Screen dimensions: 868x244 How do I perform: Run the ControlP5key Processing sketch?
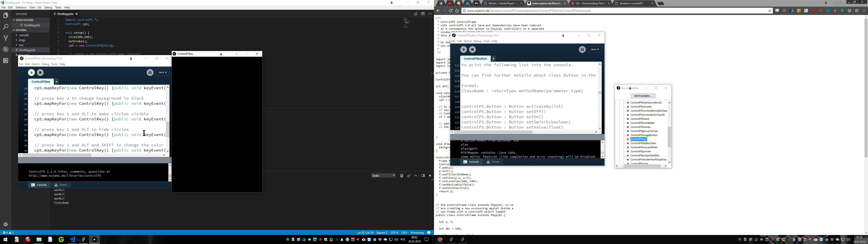[31, 73]
